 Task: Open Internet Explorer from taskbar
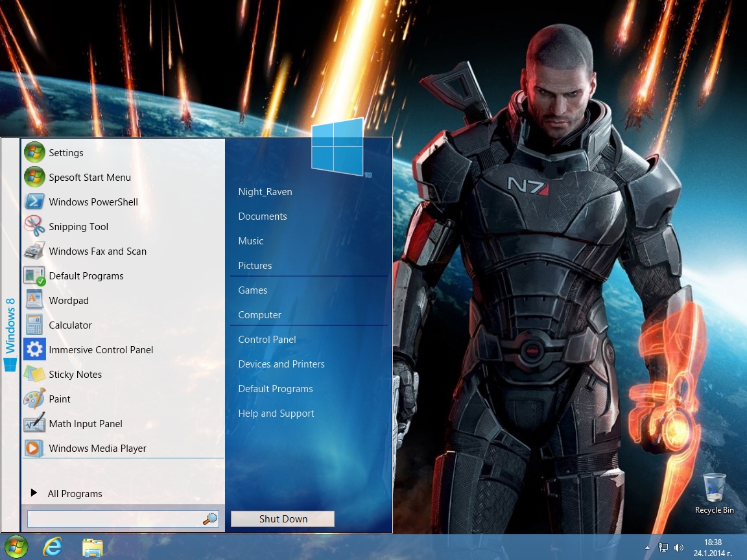click(53, 547)
